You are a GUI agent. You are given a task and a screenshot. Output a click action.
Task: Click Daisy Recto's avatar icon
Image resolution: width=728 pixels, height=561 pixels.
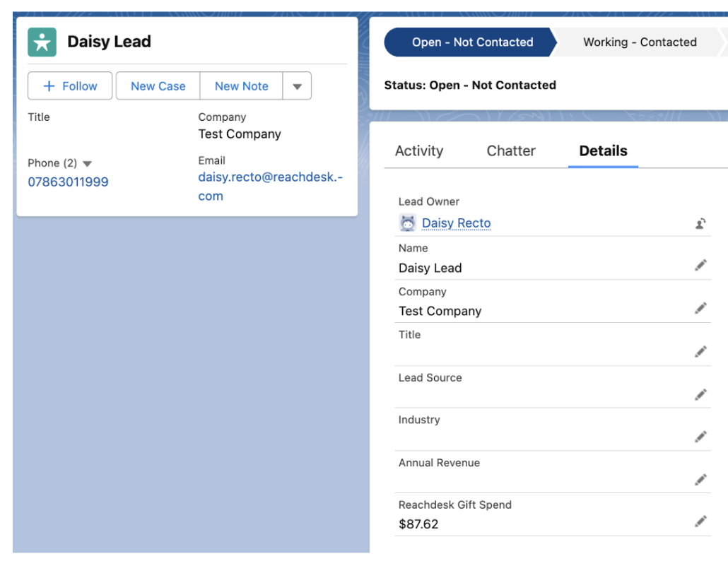pyautogui.click(x=406, y=223)
